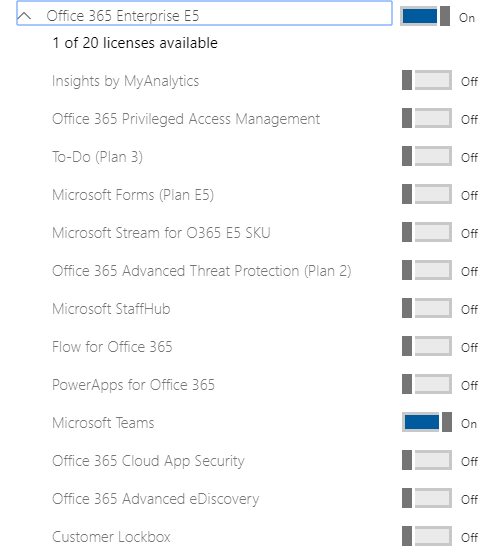Enable Office 365 Advanced Threat Protection toggle

click(427, 270)
